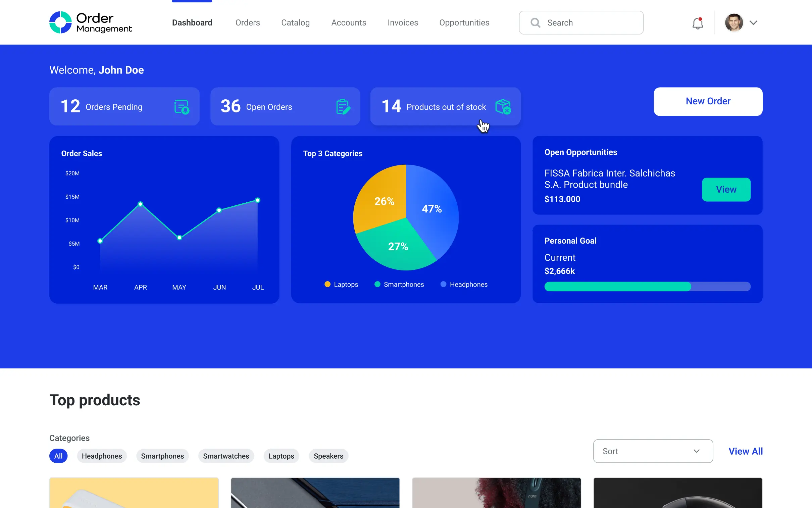The image size is (812, 508).
Task: Click the out-of-stock box icon
Action: click(503, 106)
